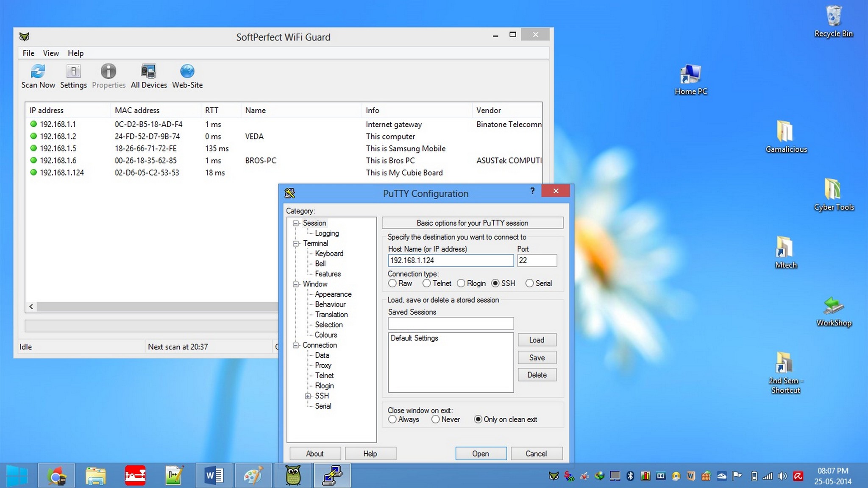
Task: Choose Only on clean exit option
Action: (478, 419)
